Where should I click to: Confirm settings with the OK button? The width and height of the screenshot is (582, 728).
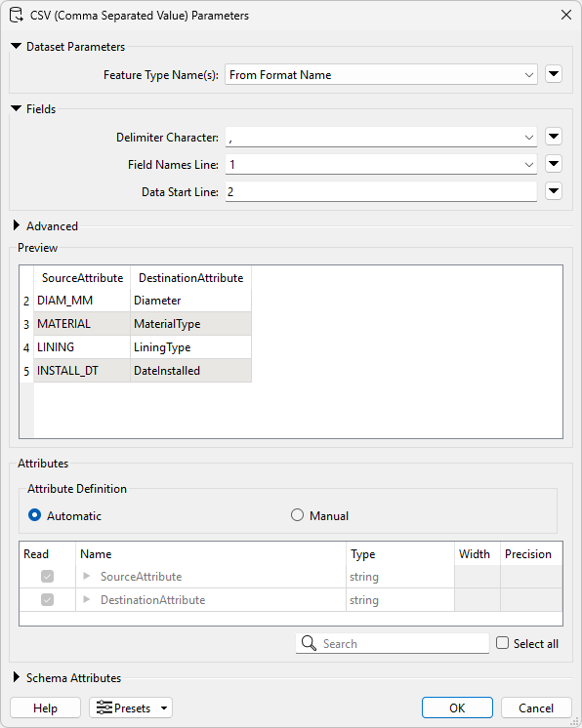(x=457, y=708)
